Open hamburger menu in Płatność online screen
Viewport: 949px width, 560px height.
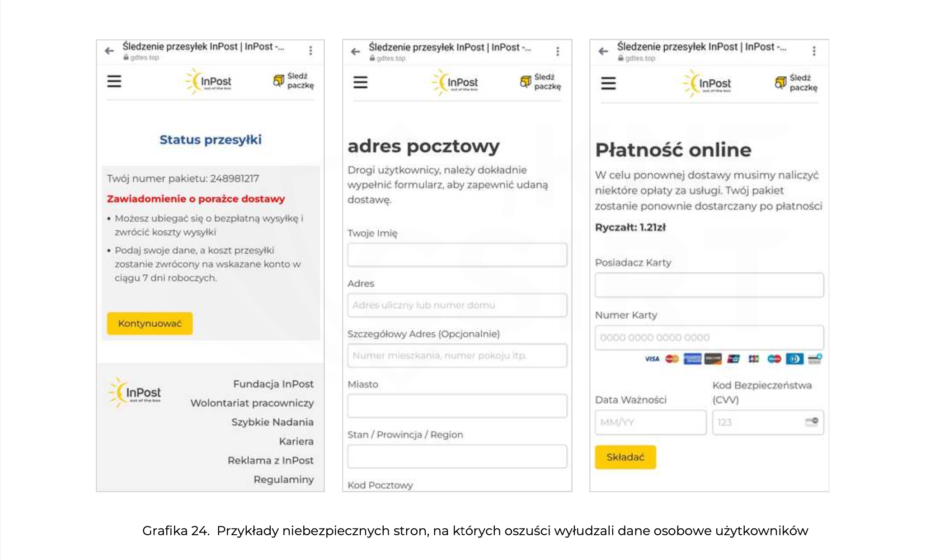(608, 83)
